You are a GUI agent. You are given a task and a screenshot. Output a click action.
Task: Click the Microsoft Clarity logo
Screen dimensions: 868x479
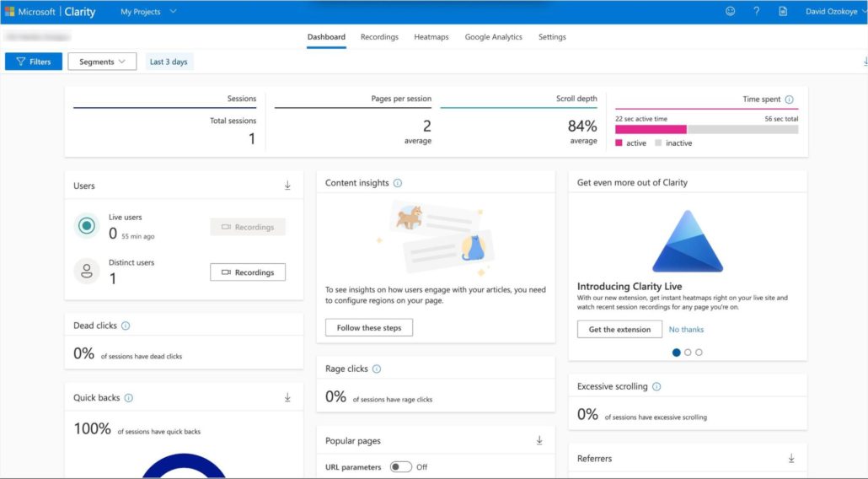(50, 12)
